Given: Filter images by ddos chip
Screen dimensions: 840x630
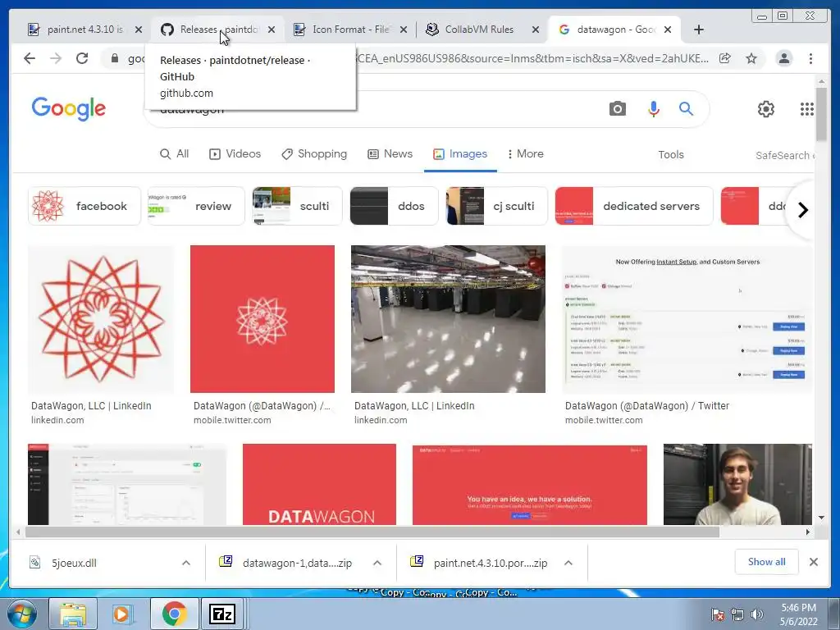Looking at the screenshot, I should (394, 206).
